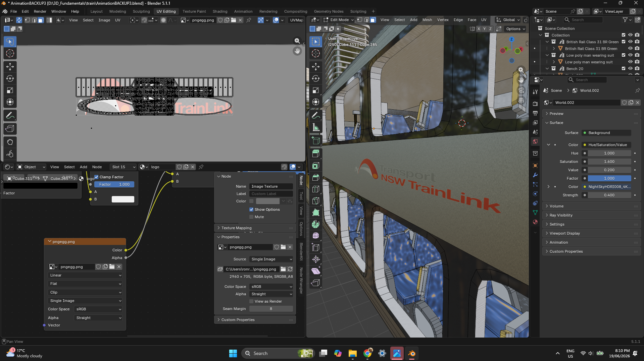Image resolution: width=644 pixels, height=361 pixels.
Task: Open the Modifiers wrench properties tab
Action: [x=535, y=175]
